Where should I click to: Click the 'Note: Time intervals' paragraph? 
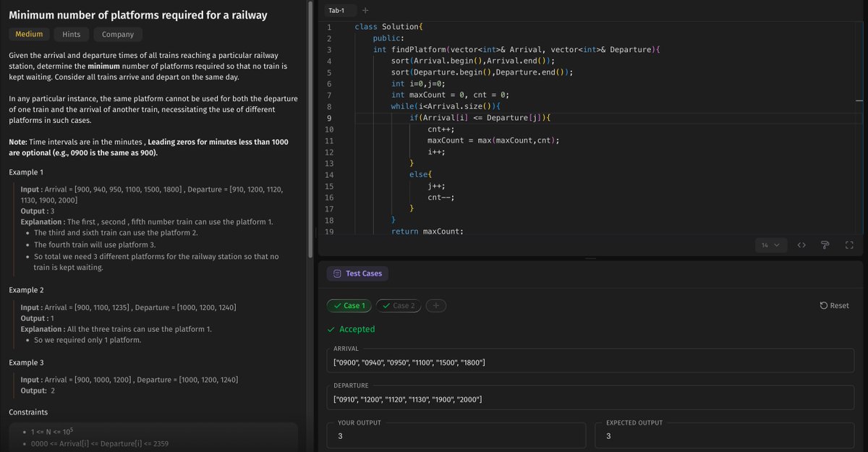[148, 148]
